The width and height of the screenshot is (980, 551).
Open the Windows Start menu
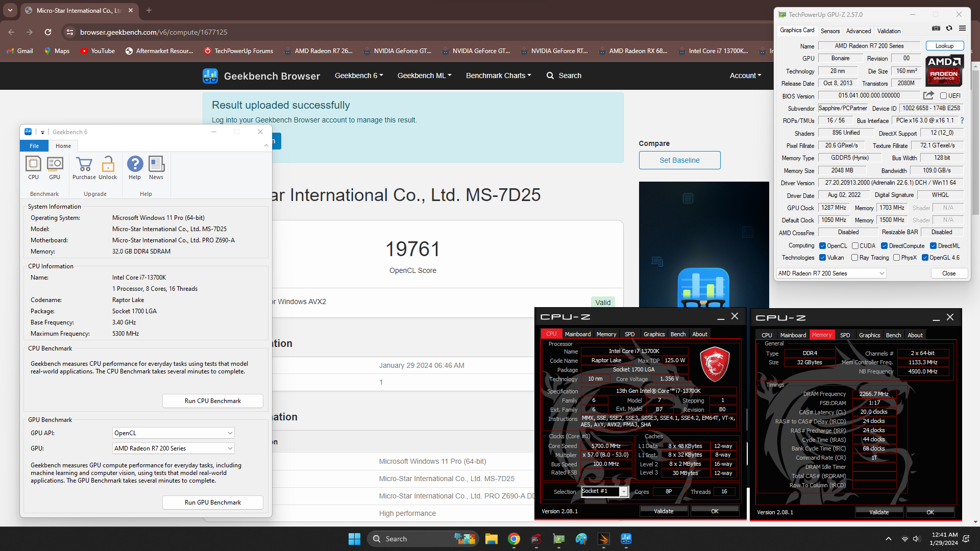pyautogui.click(x=354, y=539)
